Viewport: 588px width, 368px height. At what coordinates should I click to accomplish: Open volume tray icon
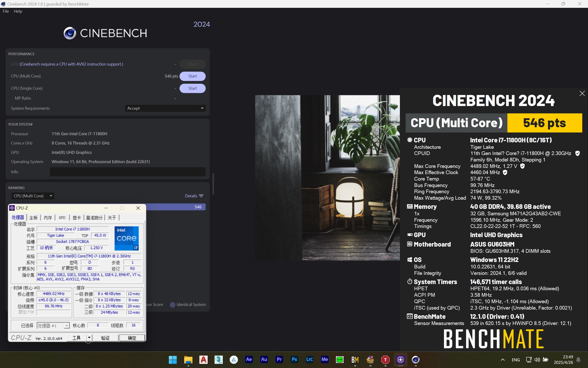click(537, 359)
